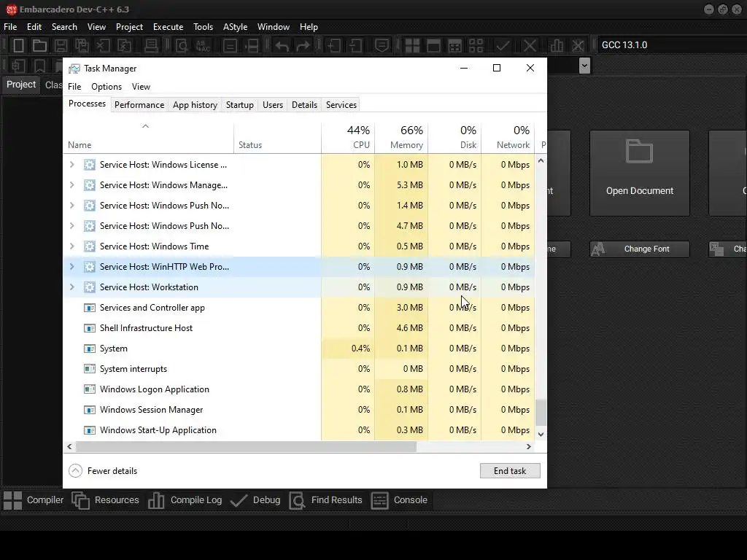Image resolution: width=747 pixels, height=560 pixels.
Task: Click the Stop Execution X toolbar icon
Action: 530,46
